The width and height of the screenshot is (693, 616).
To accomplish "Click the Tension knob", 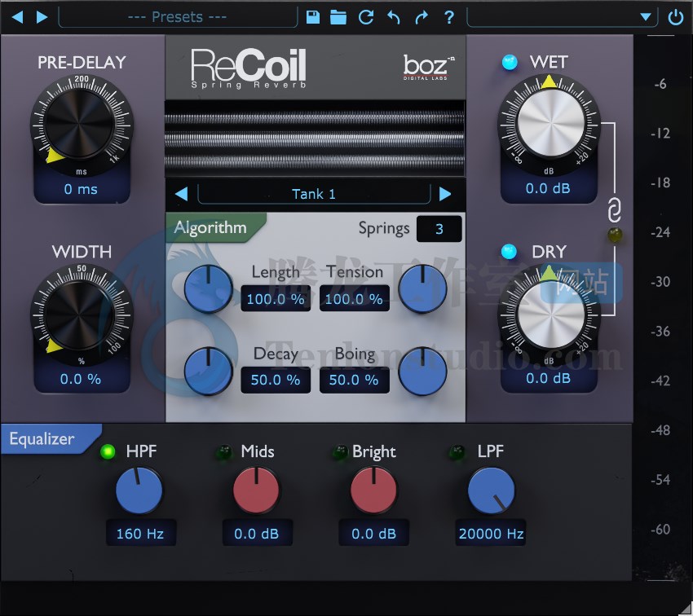I will pyautogui.click(x=422, y=288).
